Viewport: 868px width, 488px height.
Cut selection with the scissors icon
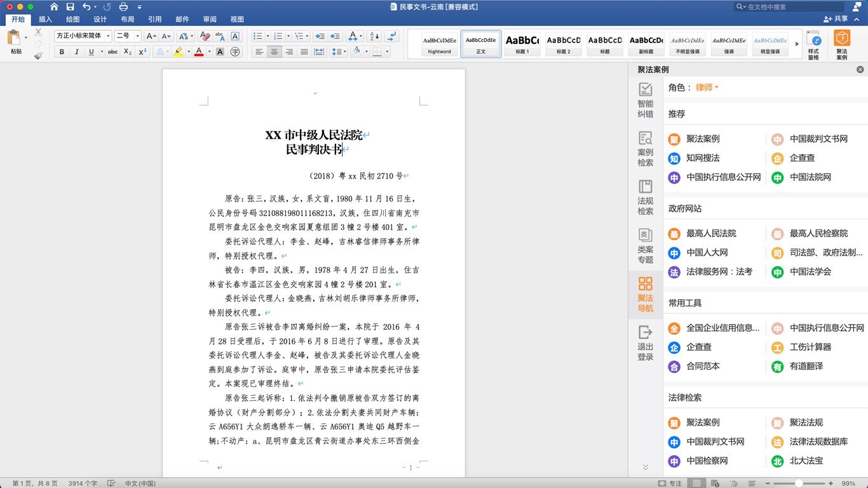[38, 32]
